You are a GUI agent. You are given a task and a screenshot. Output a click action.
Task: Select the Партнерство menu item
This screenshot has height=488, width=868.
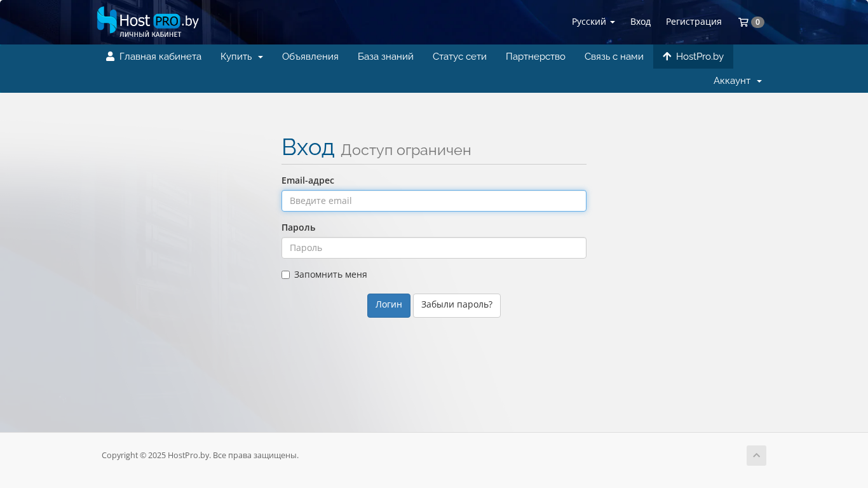[535, 57]
